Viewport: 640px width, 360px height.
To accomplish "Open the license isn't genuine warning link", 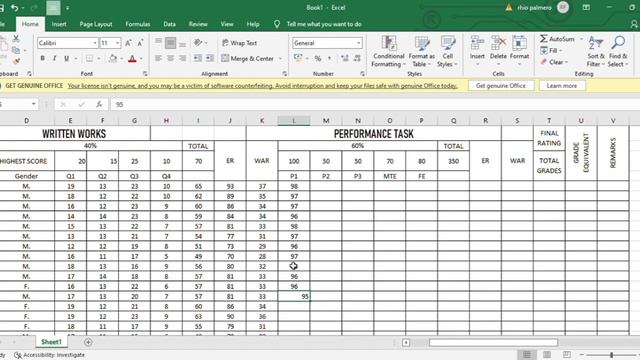I will 262,86.
